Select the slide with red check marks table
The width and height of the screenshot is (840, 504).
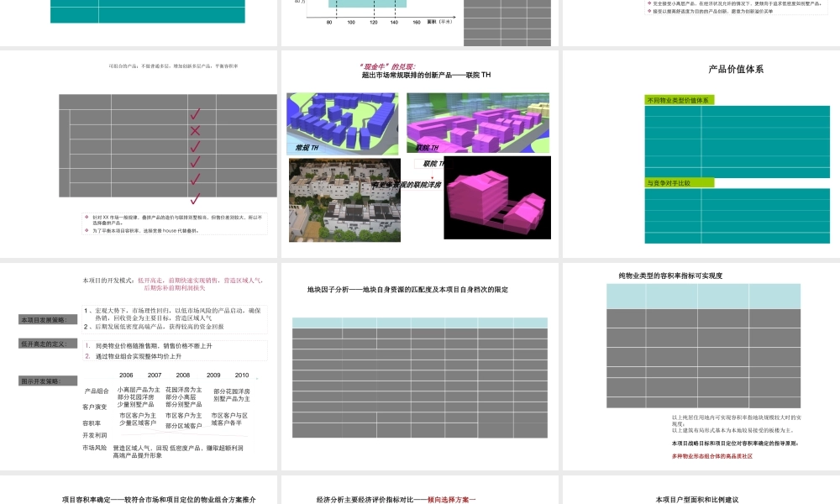click(x=139, y=154)
